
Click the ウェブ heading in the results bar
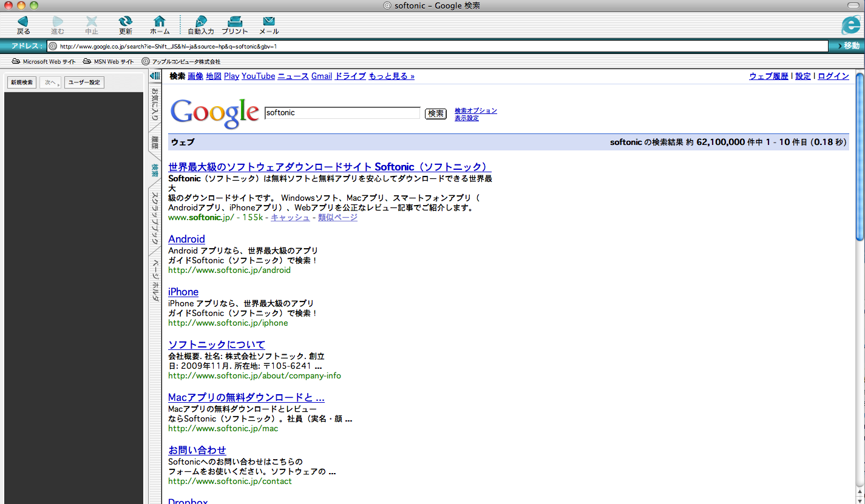click(x=183, y=142)
